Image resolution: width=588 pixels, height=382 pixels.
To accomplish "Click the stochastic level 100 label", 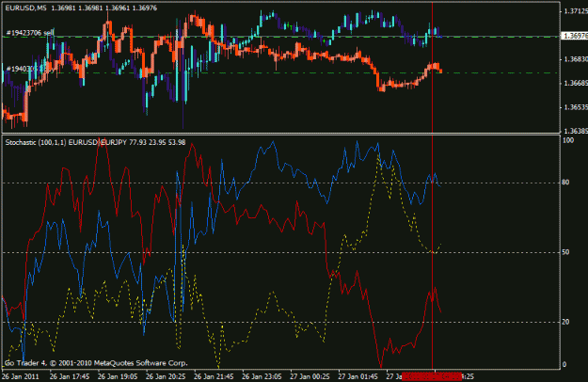I will [x=568, y=140].
